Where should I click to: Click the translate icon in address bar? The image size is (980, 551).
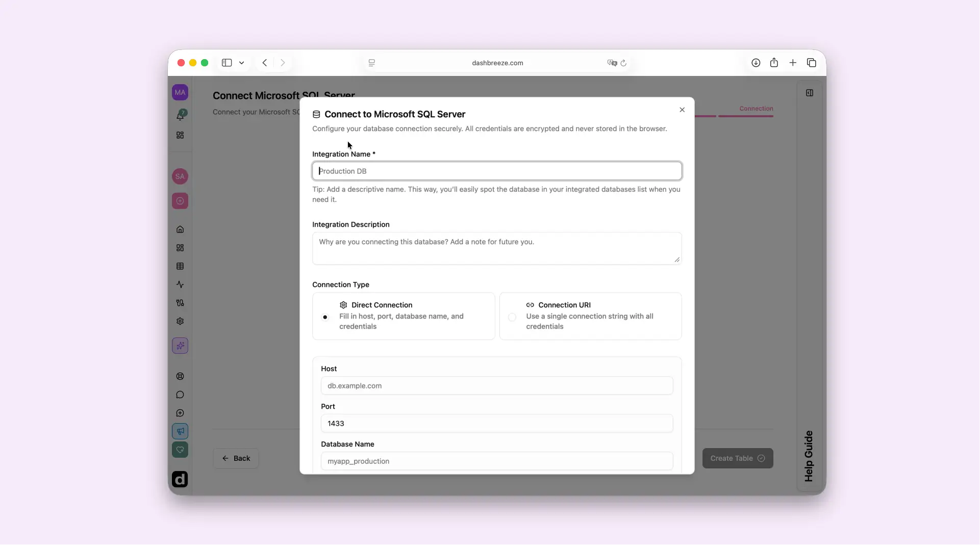pyautogui.click(x=612, y=63)
